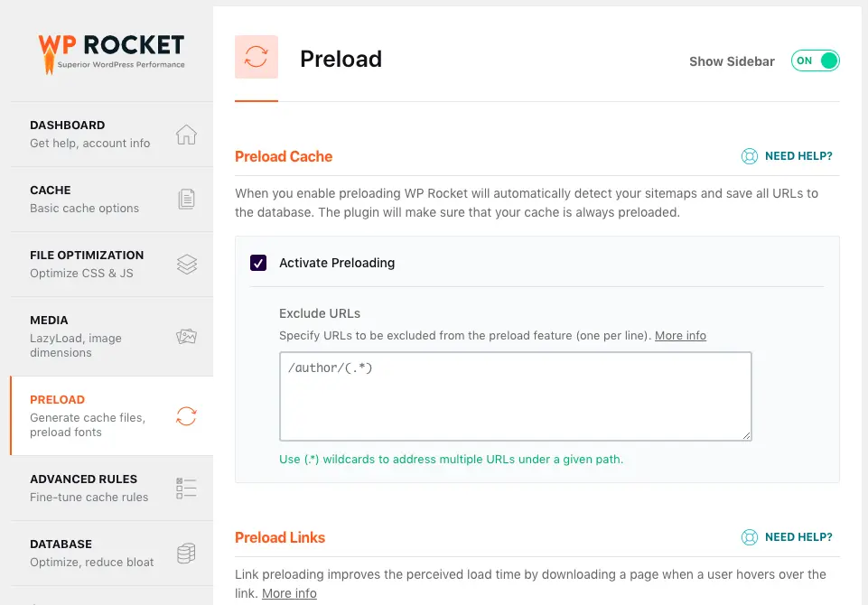The image size is (868, 605).
Task: Click the Preload page header icon
Action: [257, 57]
